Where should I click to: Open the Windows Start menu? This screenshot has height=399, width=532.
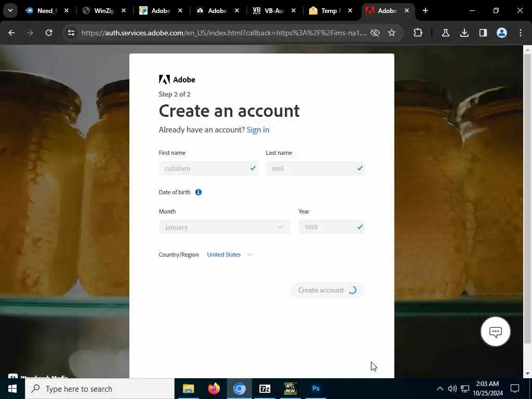(x=12, y=389)
